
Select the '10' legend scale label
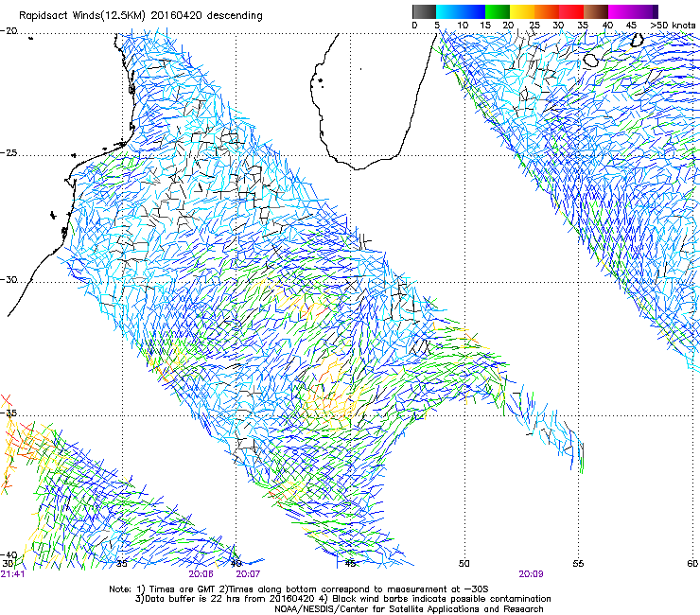(463, 26)
